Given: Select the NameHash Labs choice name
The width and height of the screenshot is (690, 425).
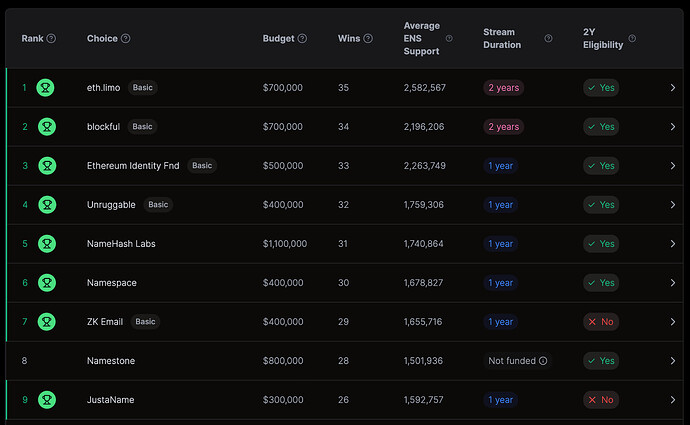Looking at the screenshot, I should pyautogui.click(x=121, y=244).
